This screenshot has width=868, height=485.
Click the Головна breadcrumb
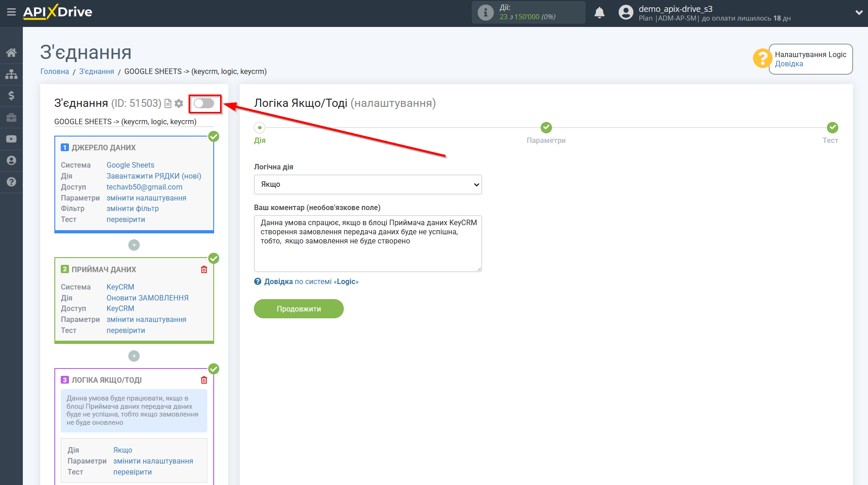[x=55, y=71]
